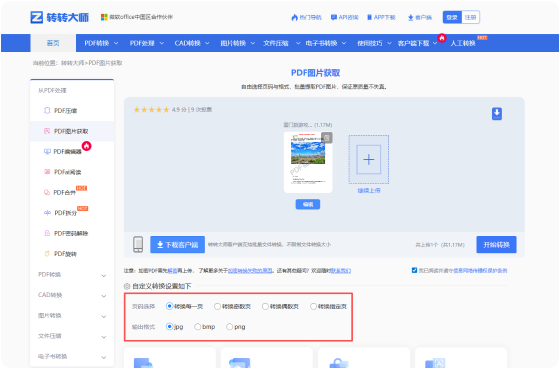560x369 pixels.
Task: Click the uploaded file name with (1.17M)
Action: tap(308, 125)
